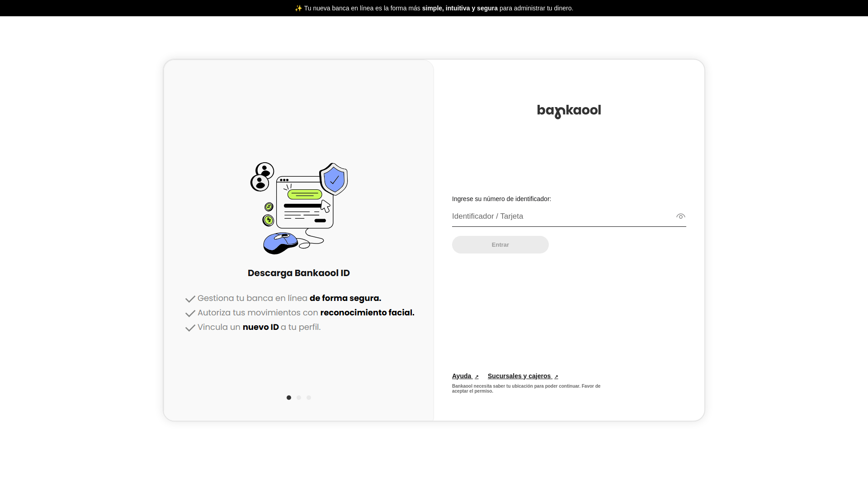Click the top banner announcement text
868x488 pixels.
[434, 8]
